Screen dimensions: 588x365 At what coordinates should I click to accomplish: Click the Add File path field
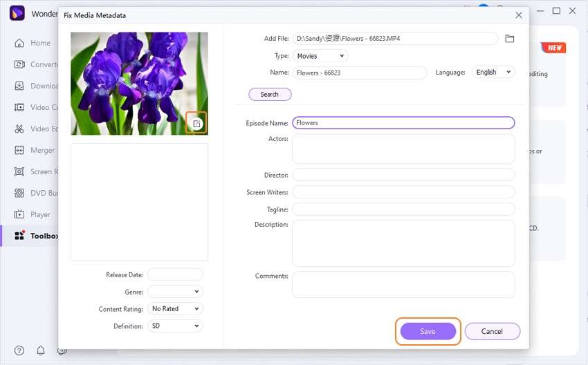tap(395, 39)
